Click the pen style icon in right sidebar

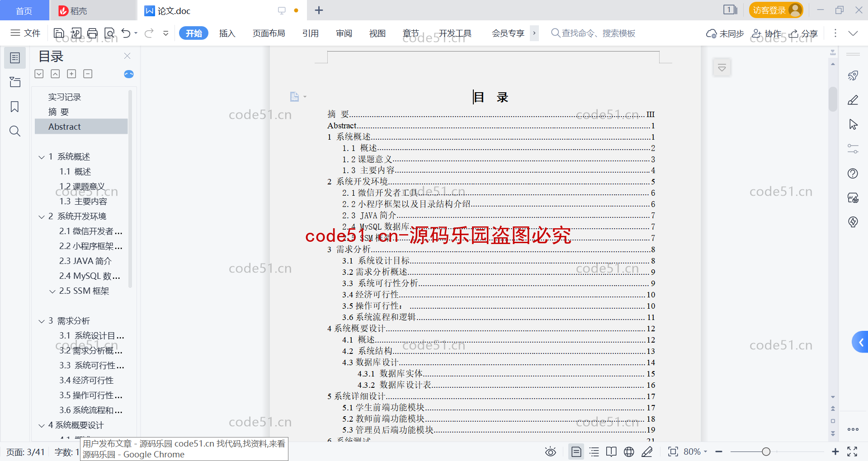[853, 100]
